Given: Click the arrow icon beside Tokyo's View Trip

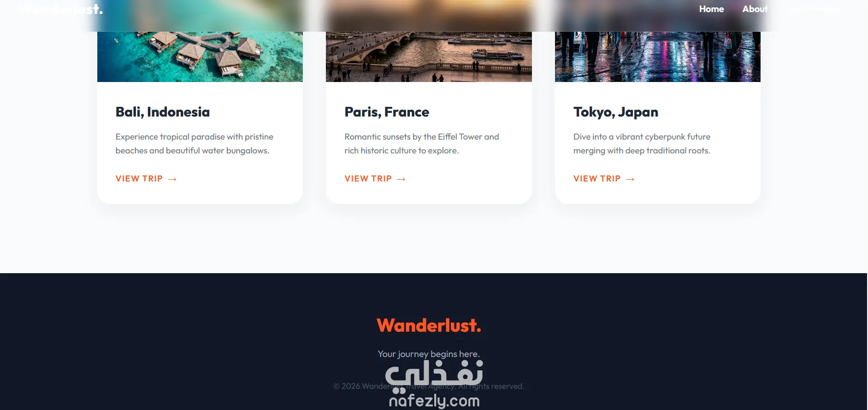Looking at the screenshot, I should point(630,179).
